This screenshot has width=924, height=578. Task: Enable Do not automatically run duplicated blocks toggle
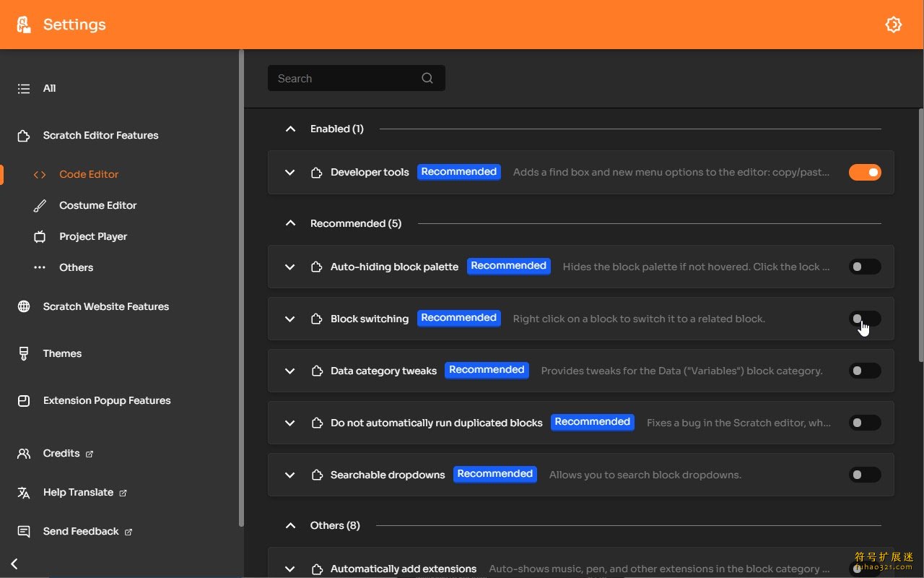click(x=865, y=423)
